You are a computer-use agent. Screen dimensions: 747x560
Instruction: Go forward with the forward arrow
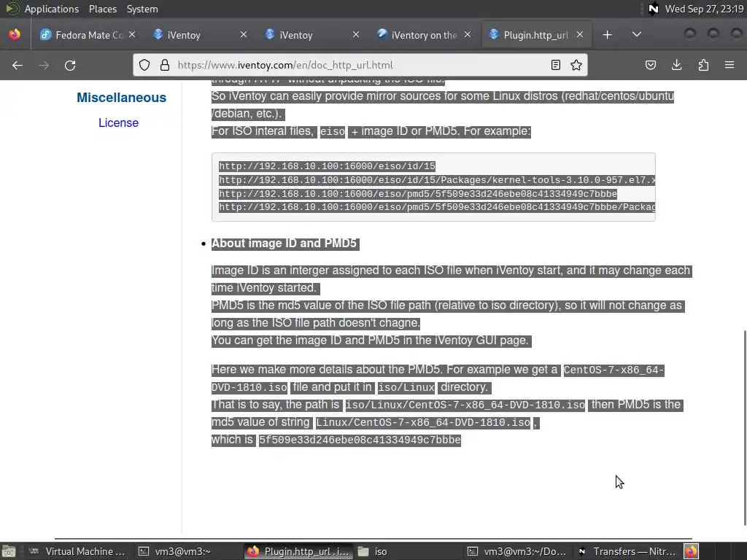click(x=44, y=65)
